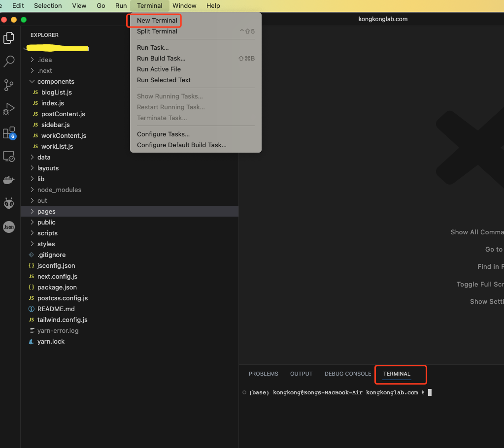Select New Terminal from the menu

click(157, 21)
